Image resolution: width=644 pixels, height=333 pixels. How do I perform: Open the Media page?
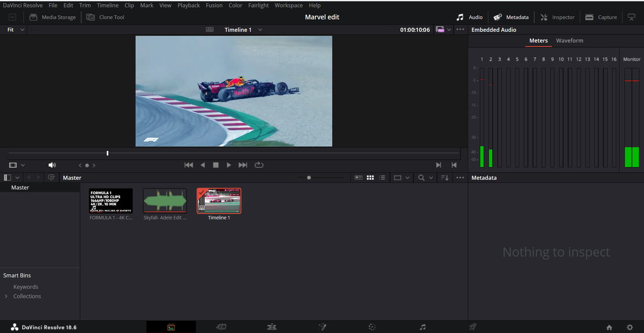pos(171,327)
